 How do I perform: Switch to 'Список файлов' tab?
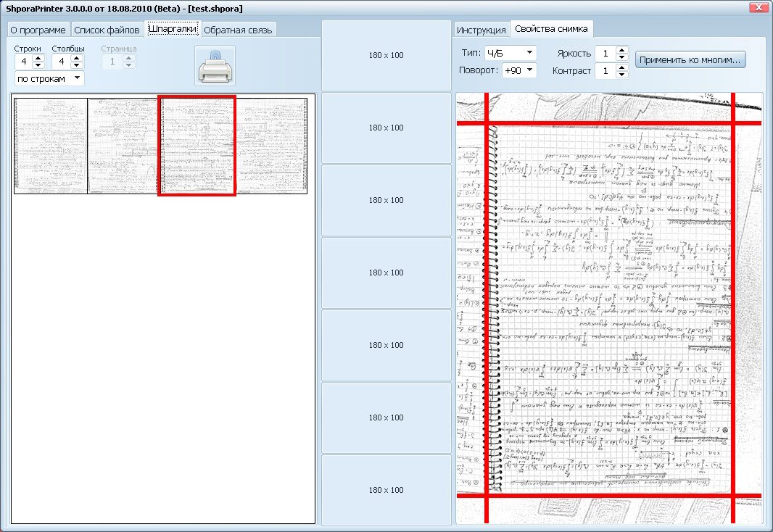pos(107,30)
